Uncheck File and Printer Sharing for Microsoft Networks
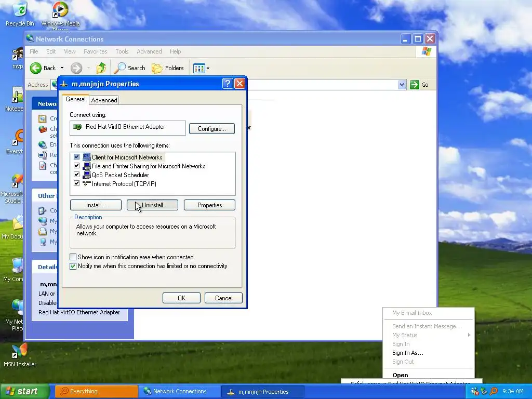The height and width of the screenshot is (399, 532). coord(76,166)
